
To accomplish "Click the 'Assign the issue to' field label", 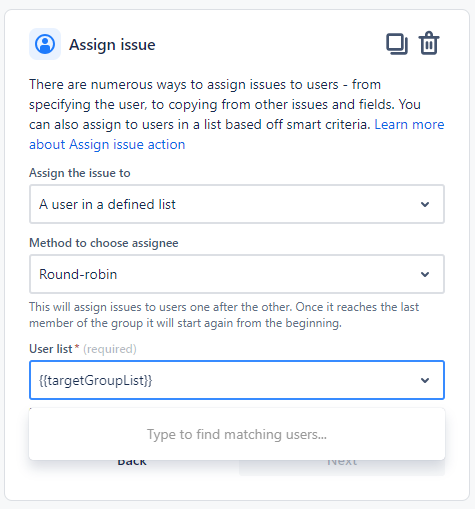I will click(80, 173).
